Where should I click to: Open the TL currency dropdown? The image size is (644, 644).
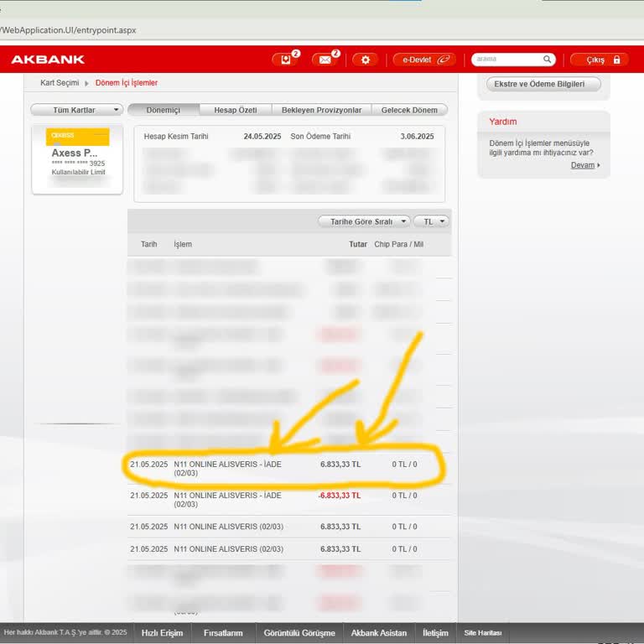[431, 221]
